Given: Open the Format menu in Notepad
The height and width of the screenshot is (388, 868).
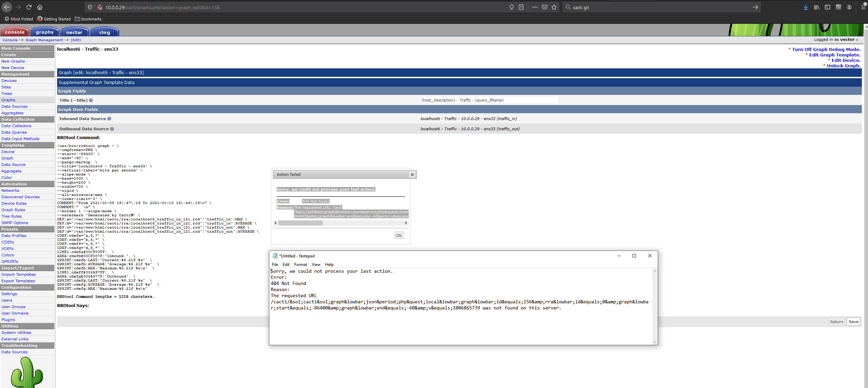Looking at the screenshot, I should (300, 265).
